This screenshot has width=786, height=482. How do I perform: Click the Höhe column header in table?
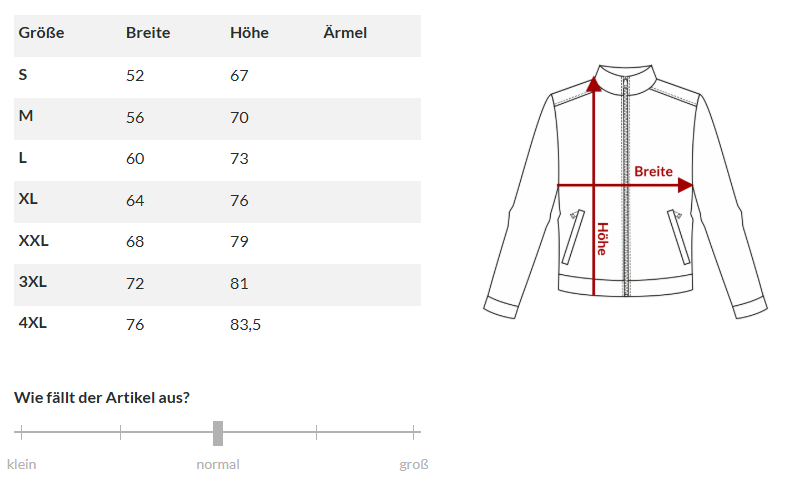[249, 33]
